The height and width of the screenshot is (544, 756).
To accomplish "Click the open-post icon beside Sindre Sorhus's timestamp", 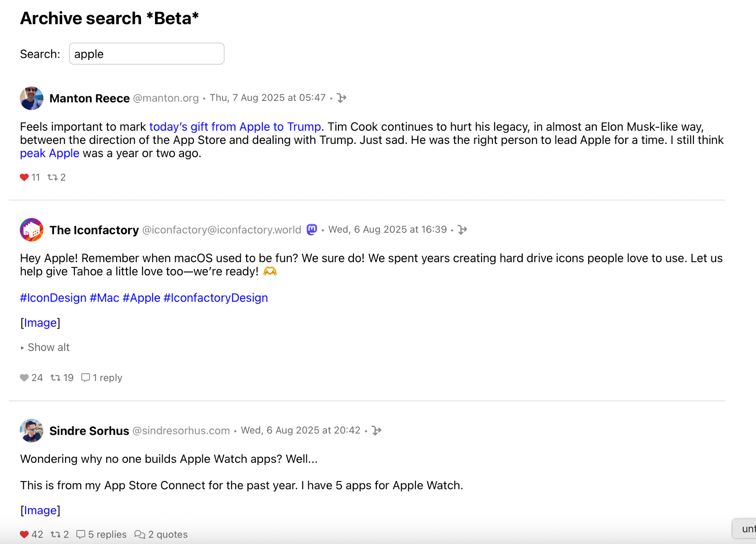I will click(x=376, y=431).
